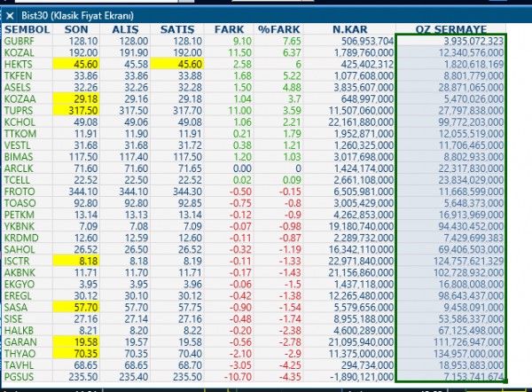This screenshot has height=392, width=532.
Task: Click THYAO highlighted last price 70.35
Action: [76, 353]
